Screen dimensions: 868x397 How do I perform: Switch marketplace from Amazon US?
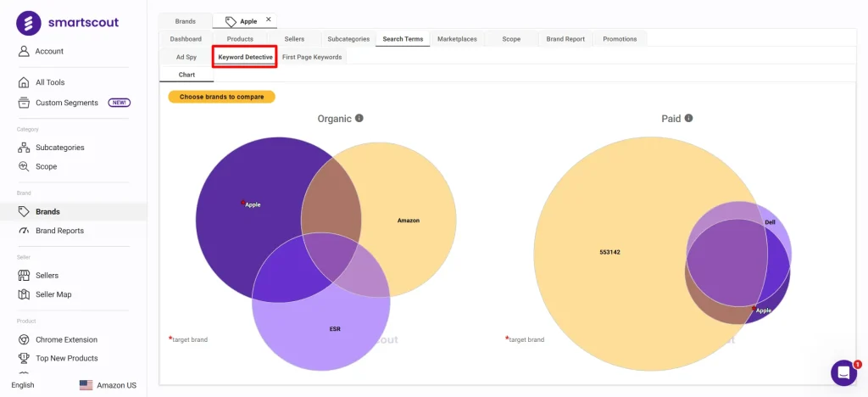(117, 385)
